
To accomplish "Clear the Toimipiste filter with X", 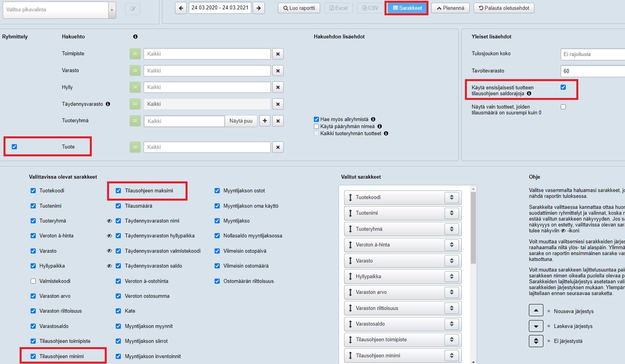I will point(278,54).
